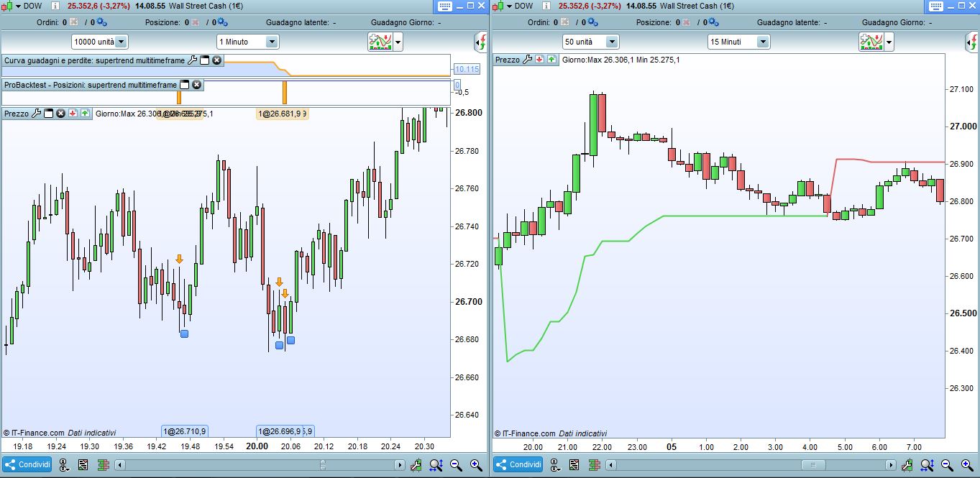This screenshot has height=478, width=980.
Task: Zoom in on left chart
Action: 476,465
